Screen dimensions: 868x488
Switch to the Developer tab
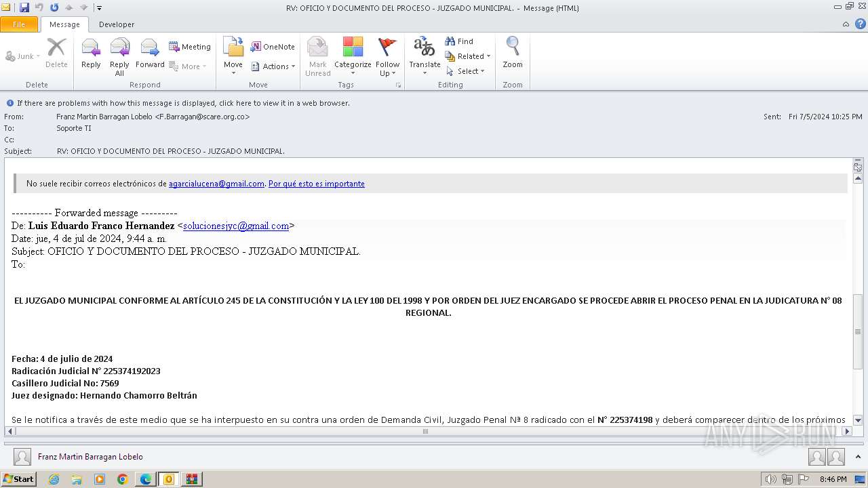[117, 24]
